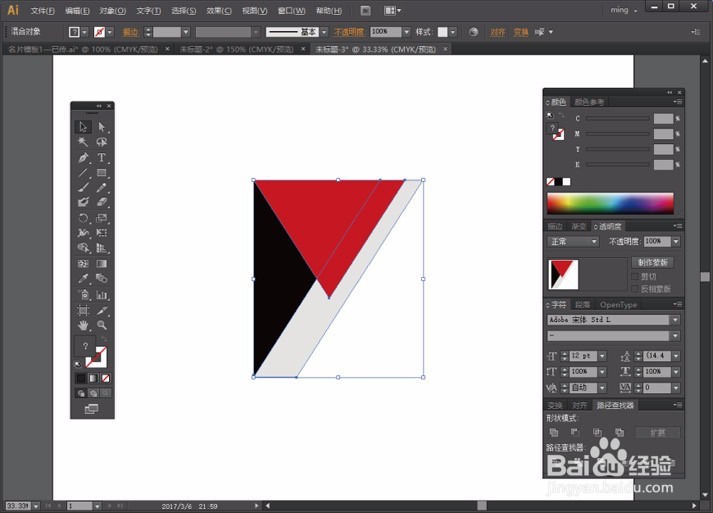
Task: Set toolbox paint mode to Gradient
Action: point(93,378)
